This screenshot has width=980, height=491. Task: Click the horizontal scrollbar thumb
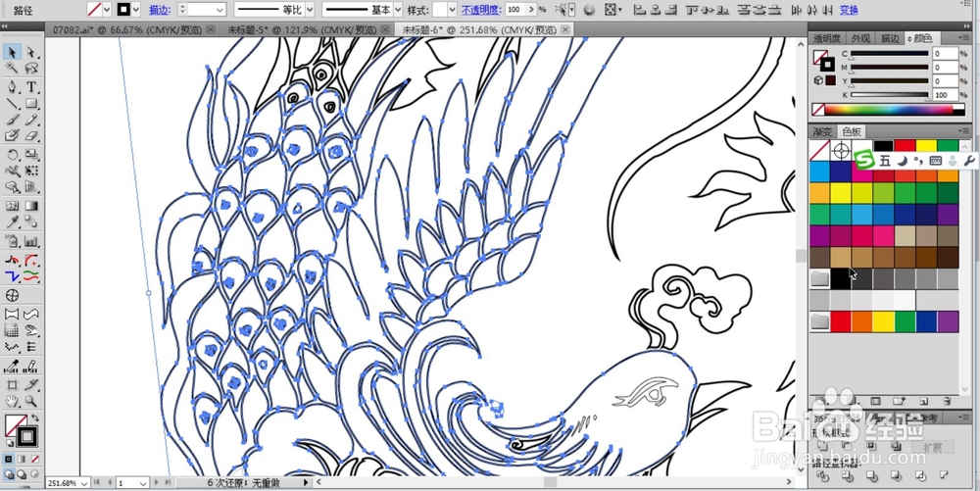[x=550, y=482]
